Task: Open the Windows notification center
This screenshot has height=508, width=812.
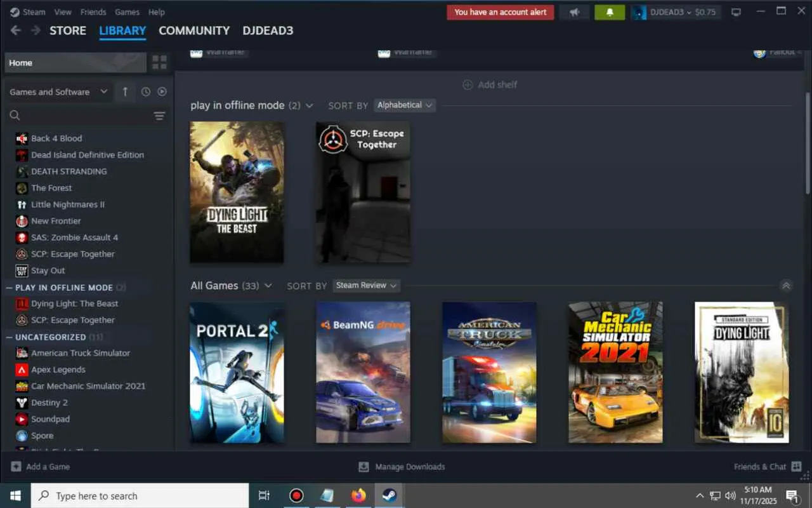Action: tap(792, 495)
